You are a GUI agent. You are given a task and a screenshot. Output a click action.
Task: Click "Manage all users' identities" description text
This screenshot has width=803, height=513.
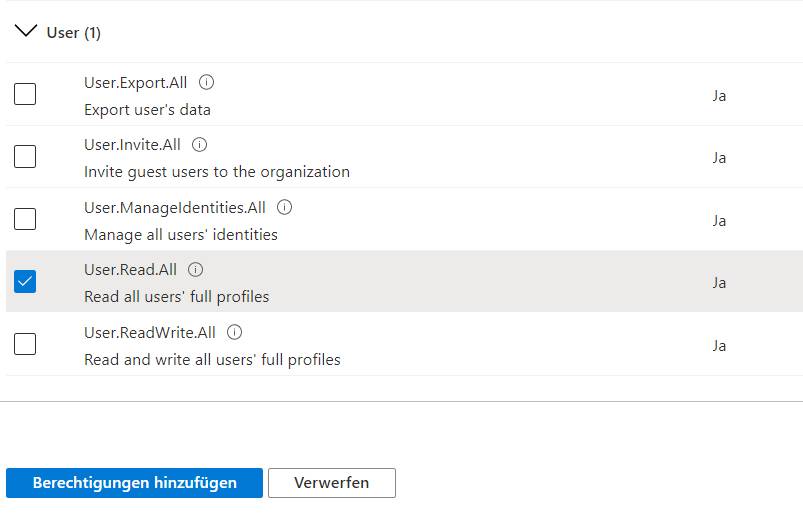(x=181, y=234)
